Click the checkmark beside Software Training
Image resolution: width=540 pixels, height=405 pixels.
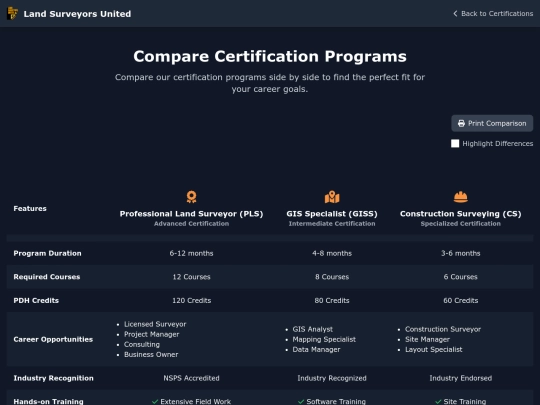click(301, 402)
